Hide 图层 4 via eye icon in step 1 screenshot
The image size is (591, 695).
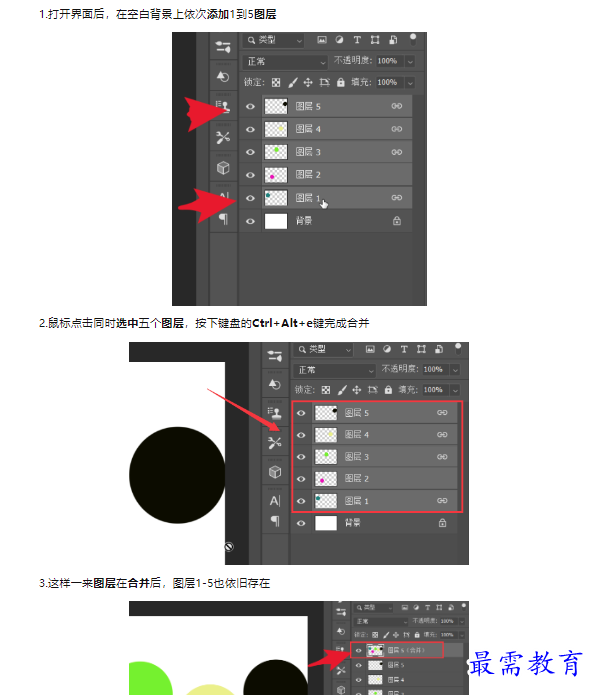250,129
